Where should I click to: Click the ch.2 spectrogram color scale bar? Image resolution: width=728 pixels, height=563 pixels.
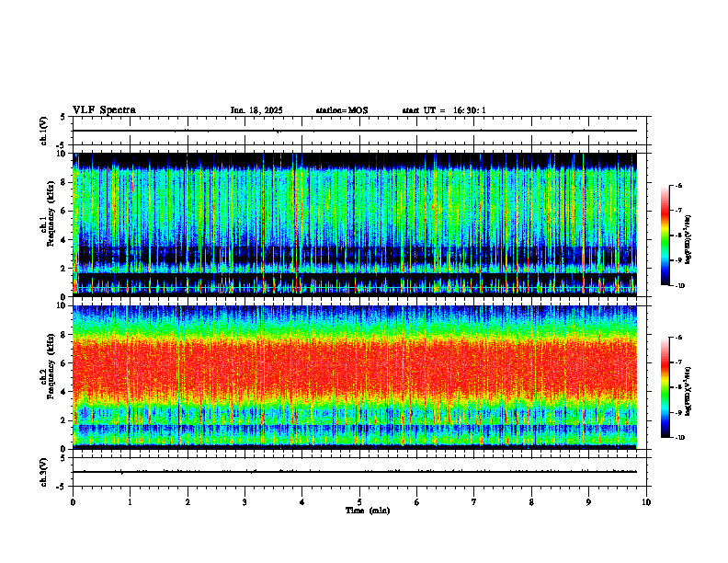coord(665,387)
